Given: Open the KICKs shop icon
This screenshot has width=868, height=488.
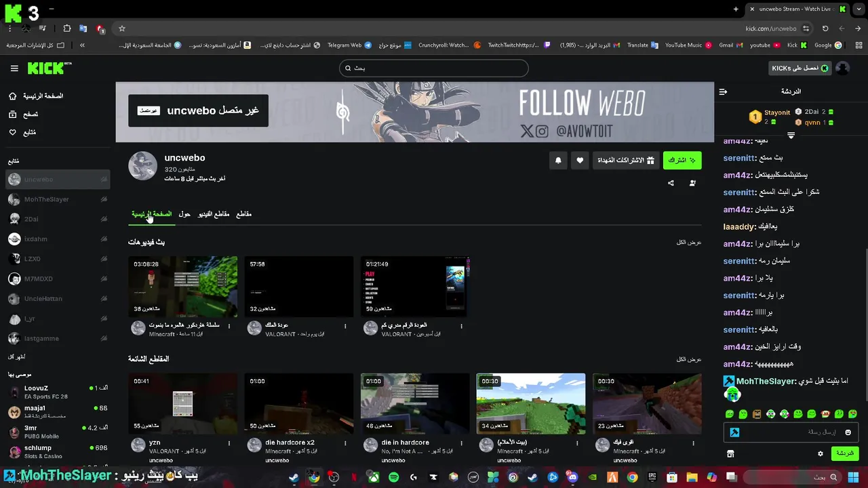Looking at the screenshot, I should point(730,453).
